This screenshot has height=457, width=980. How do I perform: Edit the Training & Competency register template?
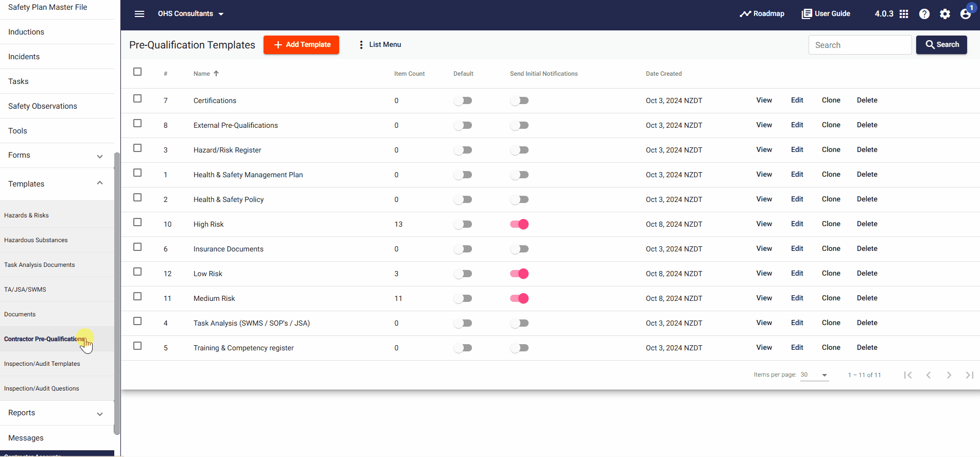[x=797, y=348]
